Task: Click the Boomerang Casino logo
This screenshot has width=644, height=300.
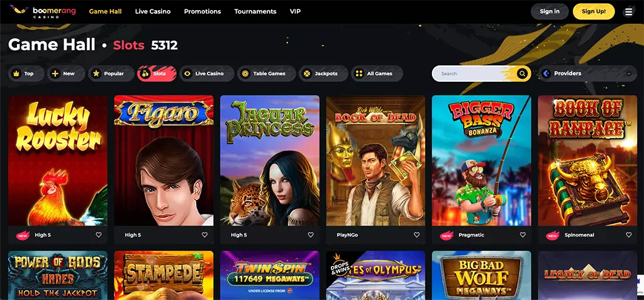Action: click(x=43, y=11)
